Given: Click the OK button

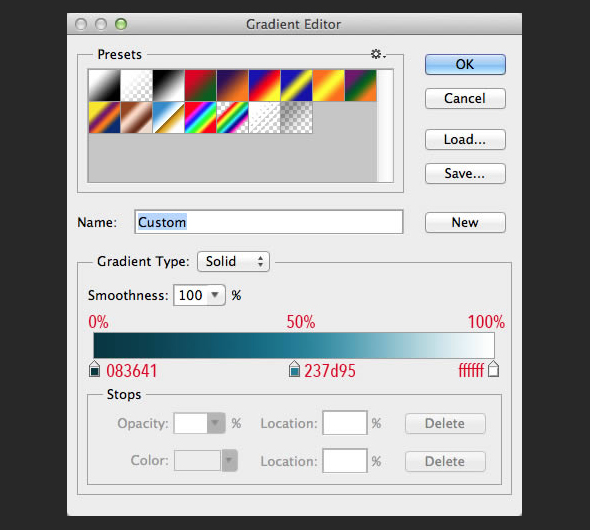Looking at the screenshot, I should click(x=465, y=64).
